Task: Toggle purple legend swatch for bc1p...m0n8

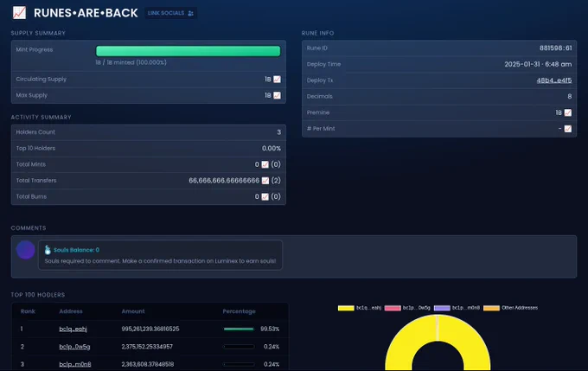Action: pos(442,308)
